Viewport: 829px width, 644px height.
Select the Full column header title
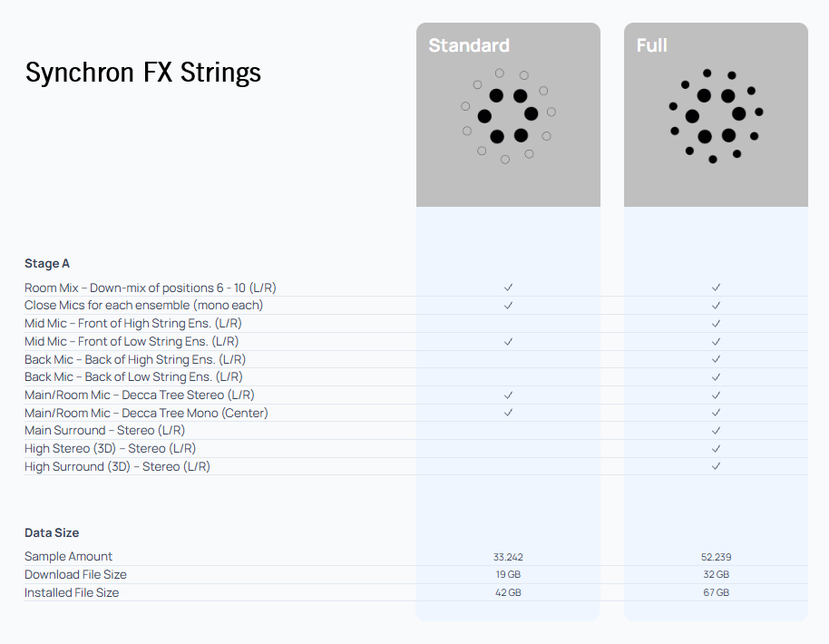coord(652,45)
